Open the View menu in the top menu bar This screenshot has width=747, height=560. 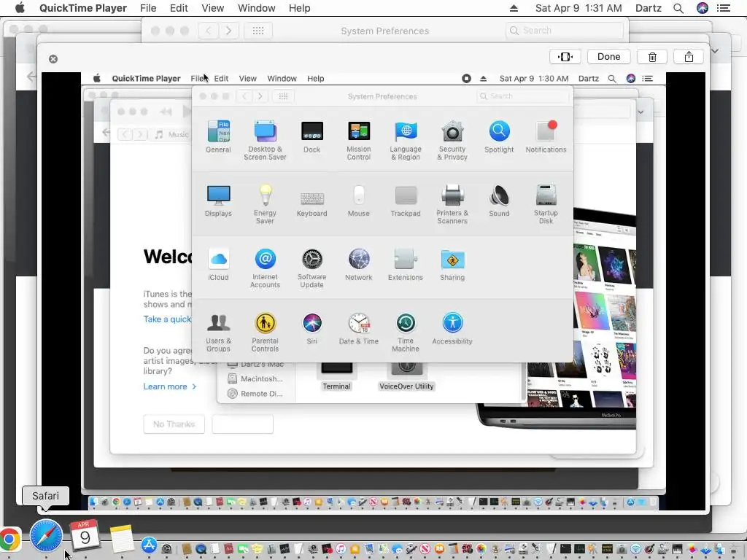(x=212, y=8)
